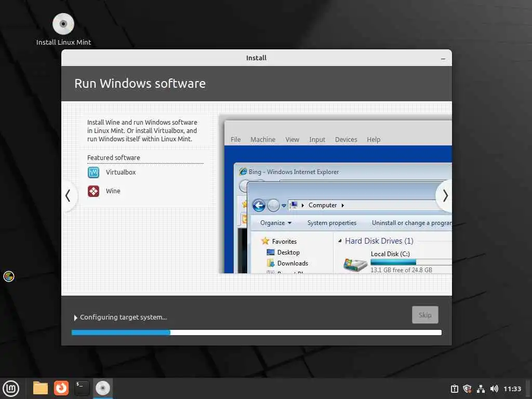
Task: Click System properties in the screenshot image
Action: tap(332, 223)
